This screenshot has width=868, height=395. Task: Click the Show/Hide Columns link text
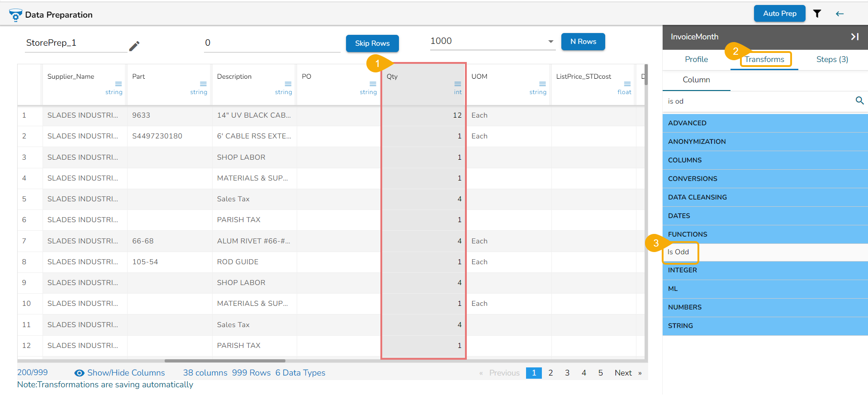[126, 373]
